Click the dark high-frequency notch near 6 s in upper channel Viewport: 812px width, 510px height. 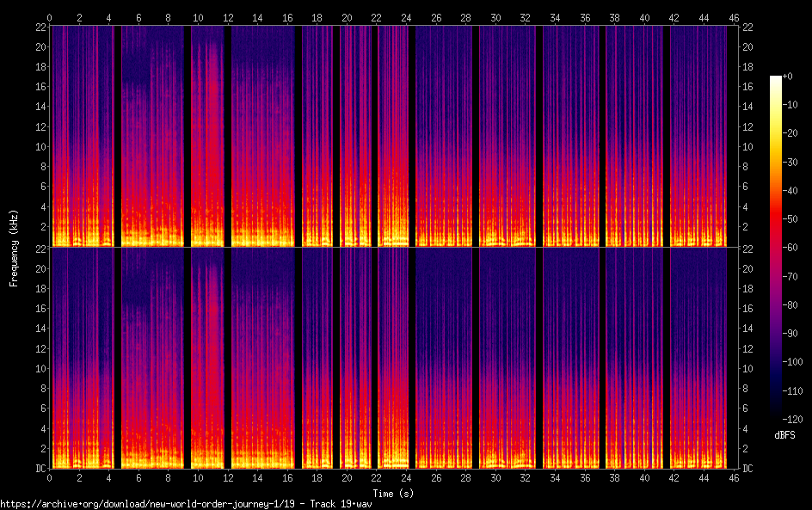coord(136,67)
